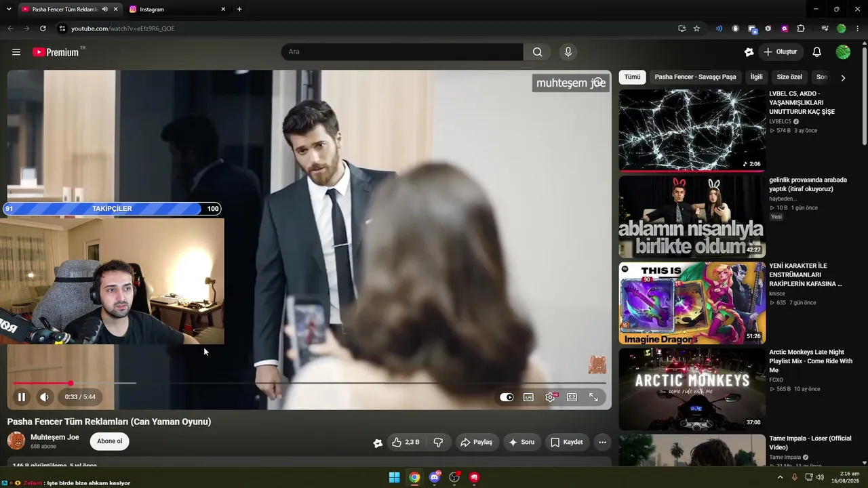Open the sparkle icon beside Oluştur
Viewport: 868px width, 488px height.
(x=749, y=52)
